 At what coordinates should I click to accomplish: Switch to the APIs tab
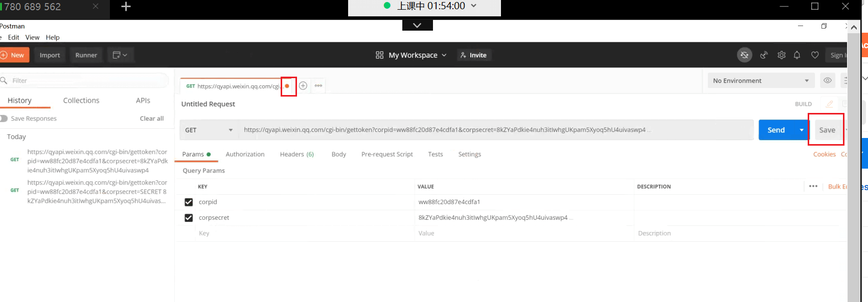click(x=143, y=101)
